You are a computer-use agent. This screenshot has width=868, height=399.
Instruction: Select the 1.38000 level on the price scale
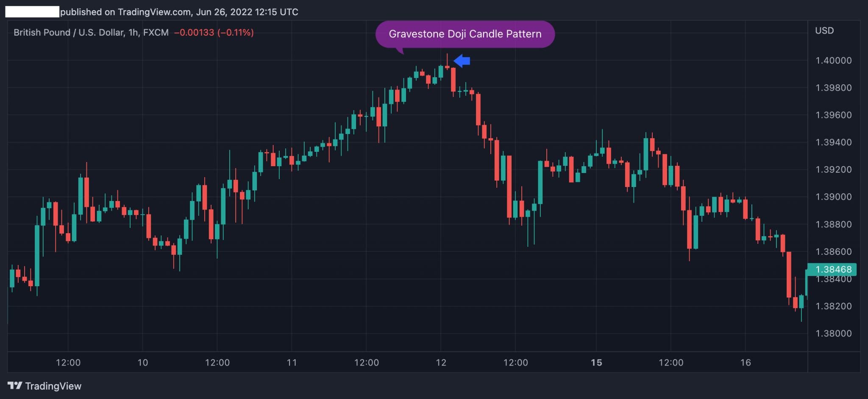tap(834, 333)
